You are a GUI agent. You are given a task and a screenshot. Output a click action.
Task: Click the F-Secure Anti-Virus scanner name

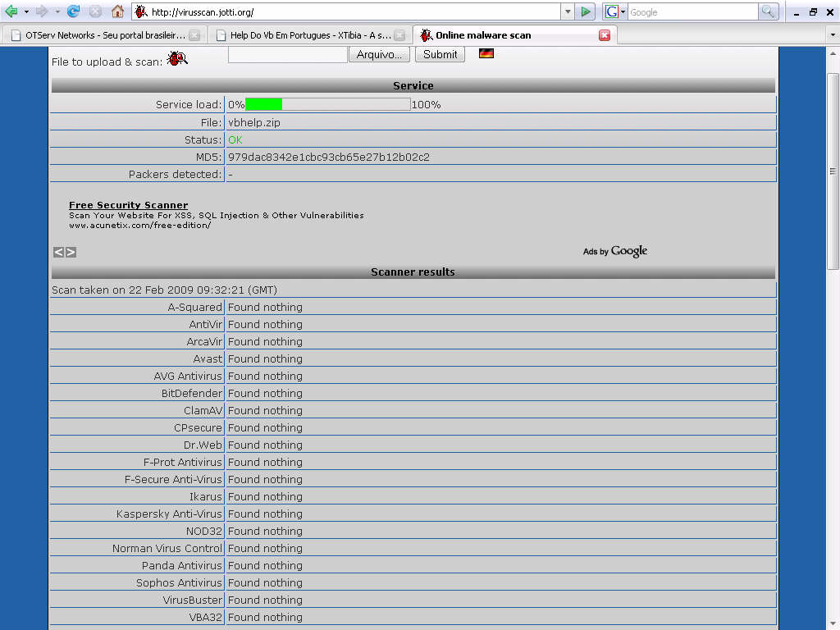tap(173, 479)
